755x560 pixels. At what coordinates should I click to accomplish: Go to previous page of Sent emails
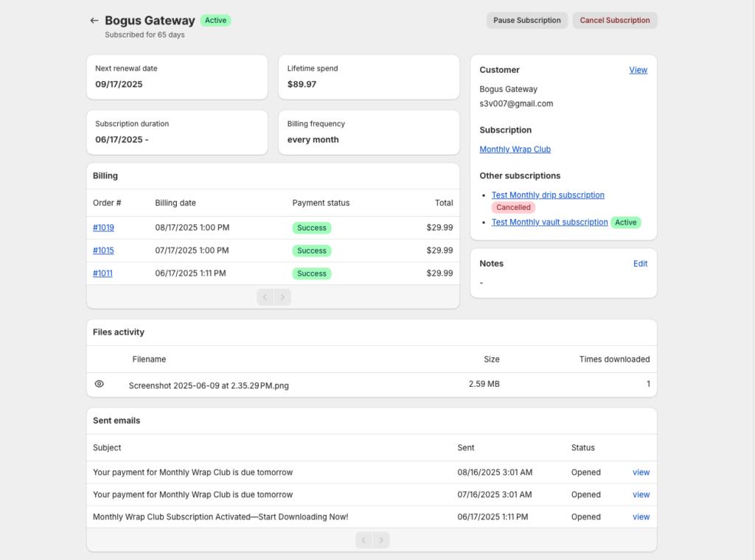point(364,540)
